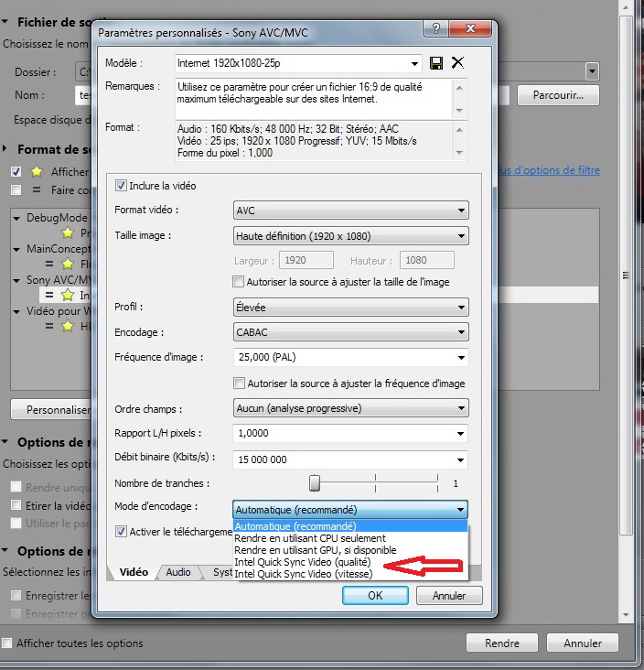Switch to the Vidéo tab
This screenshot has height=670, width=644.
pos(134,572)
